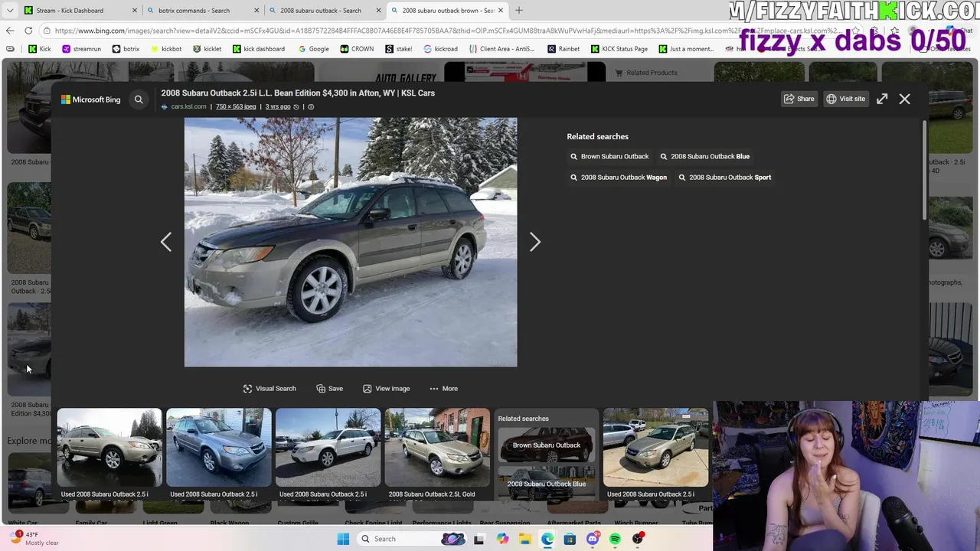Screen dimensions: 980x551
Task: Open the Client Area - AntiS... bookmark
Action: click(501, 49)
